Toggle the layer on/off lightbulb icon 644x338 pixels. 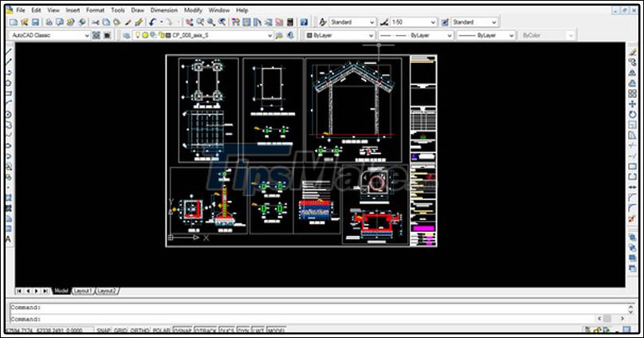coord(138,35)
